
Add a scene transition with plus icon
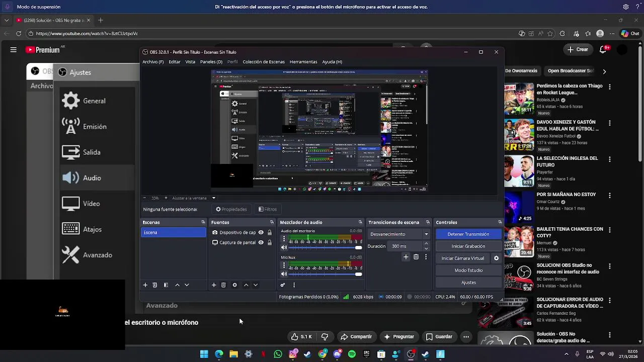point(406,257)
